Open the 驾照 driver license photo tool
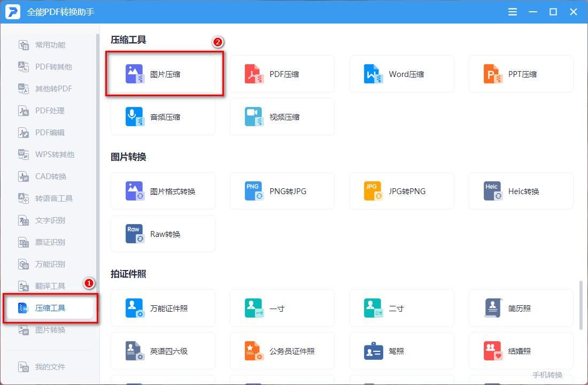Viewport: 588px width, 385px height. coord(401,351)
